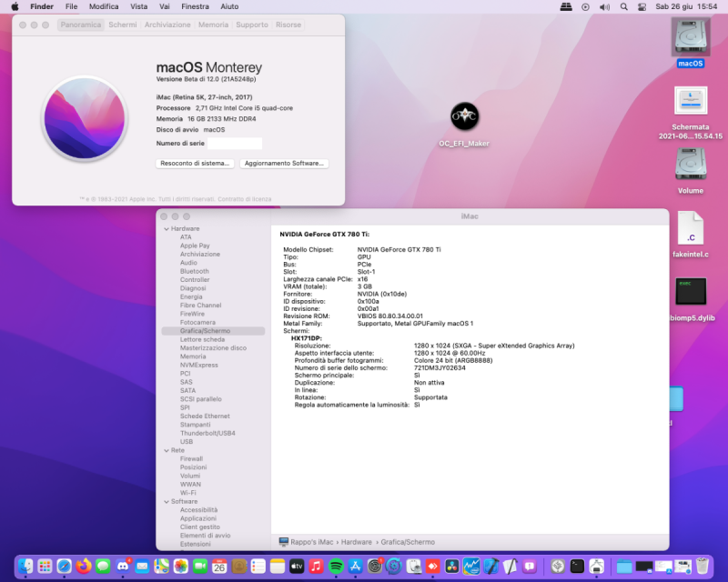
Task: Switch to Archiviazione tab
Action: 167,25
